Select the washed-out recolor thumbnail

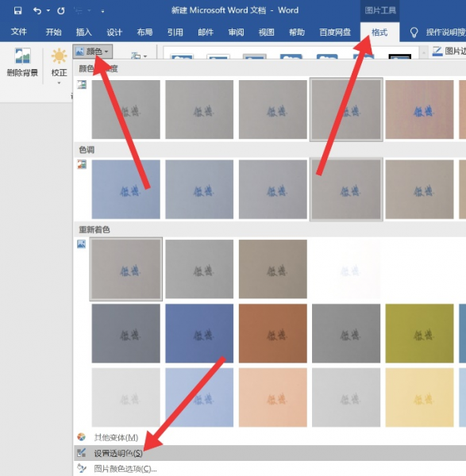[x=346, y=269]
